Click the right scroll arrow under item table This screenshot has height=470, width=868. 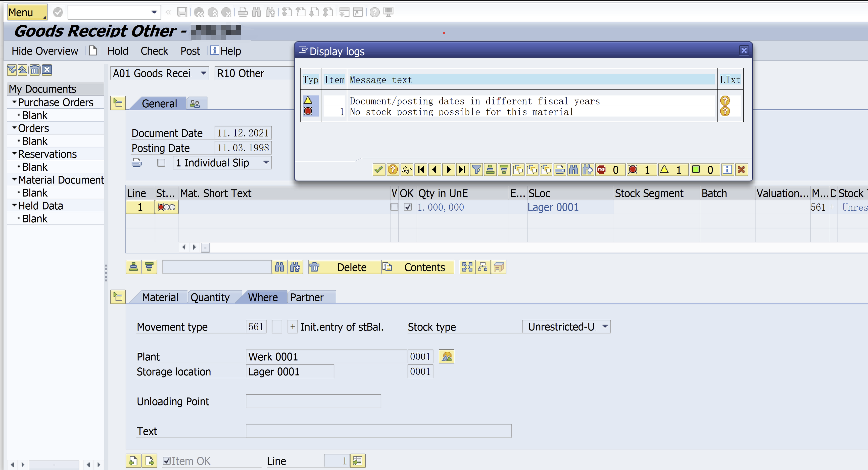click(x=195, y=247)
